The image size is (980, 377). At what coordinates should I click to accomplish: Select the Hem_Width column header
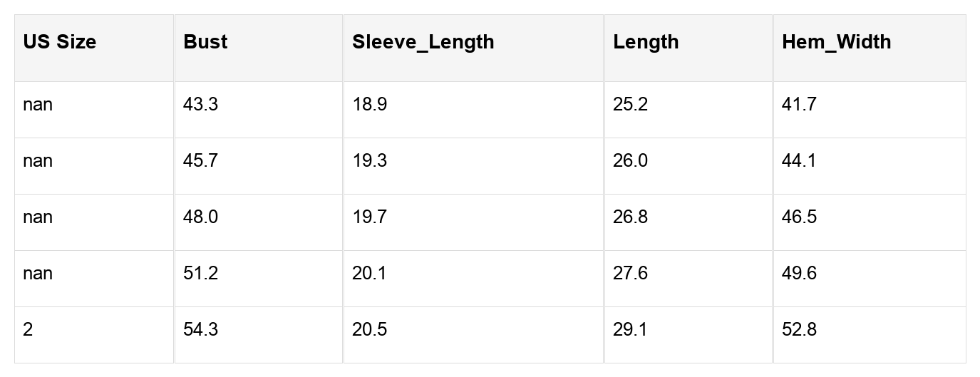pos(836,42)
